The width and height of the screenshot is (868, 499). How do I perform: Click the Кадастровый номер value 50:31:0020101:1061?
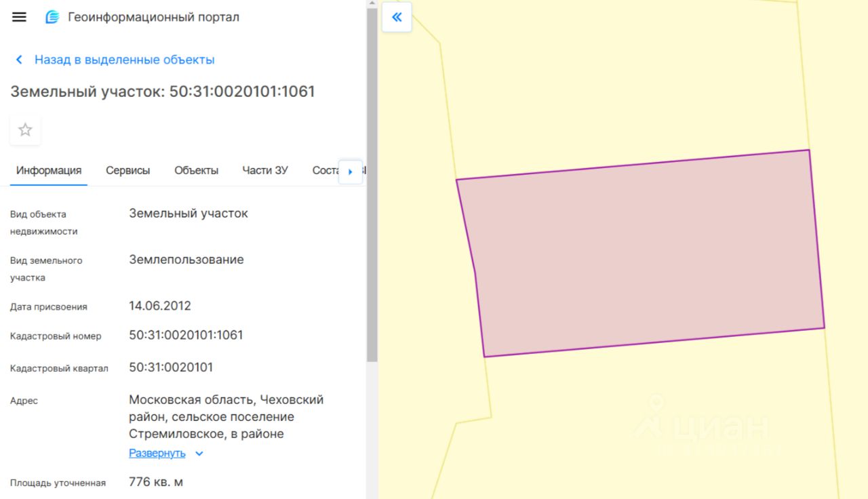click(186, 335)
